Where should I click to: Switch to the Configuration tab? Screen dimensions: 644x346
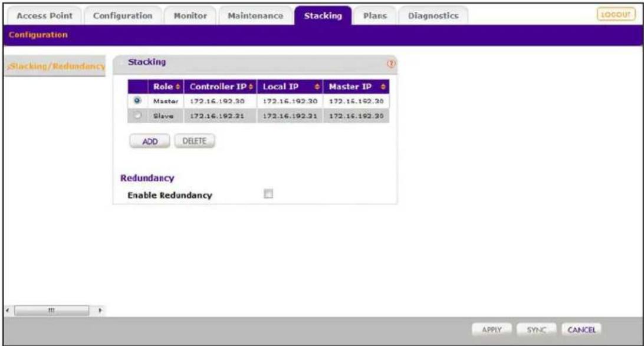(x=123, y=15)
